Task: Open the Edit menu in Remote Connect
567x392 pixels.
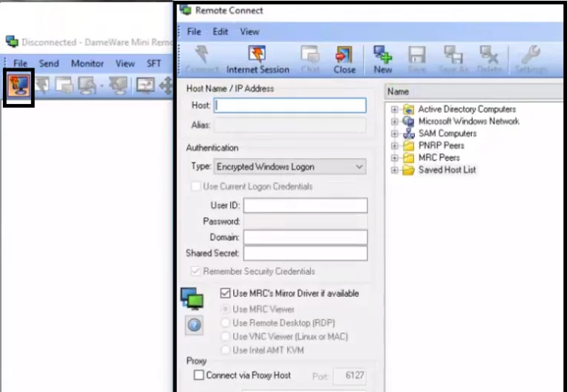Action: [x=220, y=32]
